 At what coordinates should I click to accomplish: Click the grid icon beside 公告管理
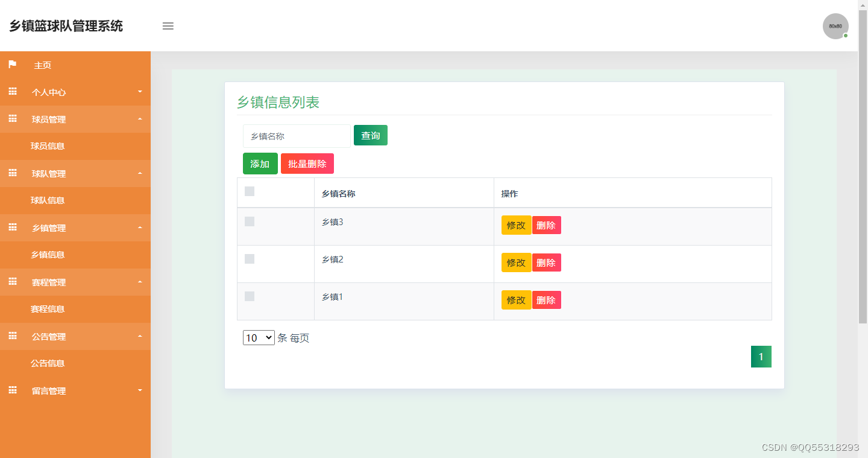(13, 336)
